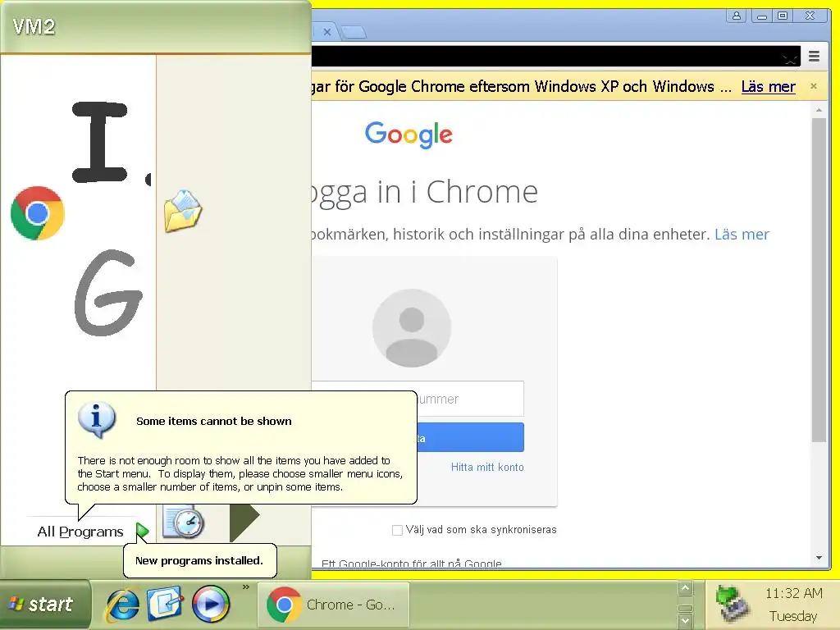
Task: Click the Show Desktop quick launch icon
Action: [165, 603]
